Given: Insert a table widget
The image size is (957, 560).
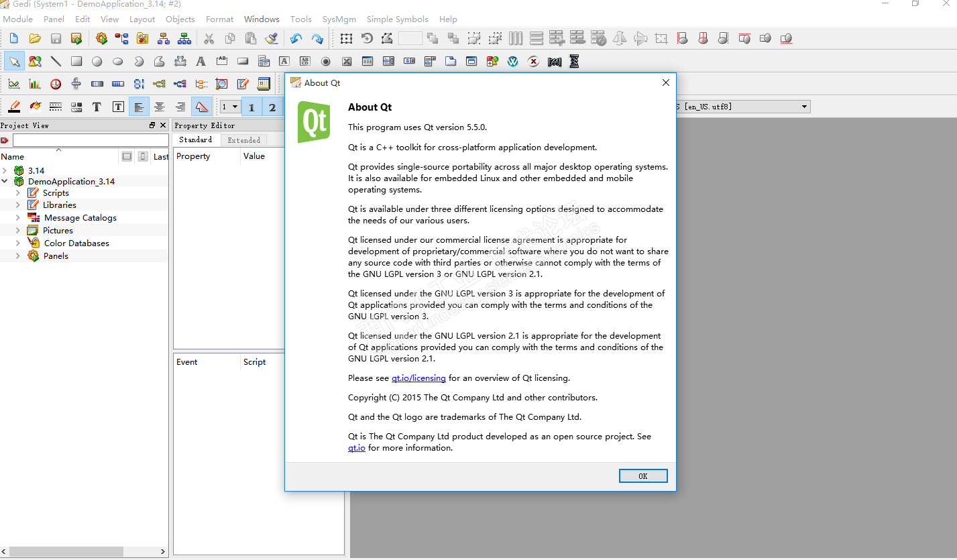Looking at the screenshot, I should click(368, 61).
